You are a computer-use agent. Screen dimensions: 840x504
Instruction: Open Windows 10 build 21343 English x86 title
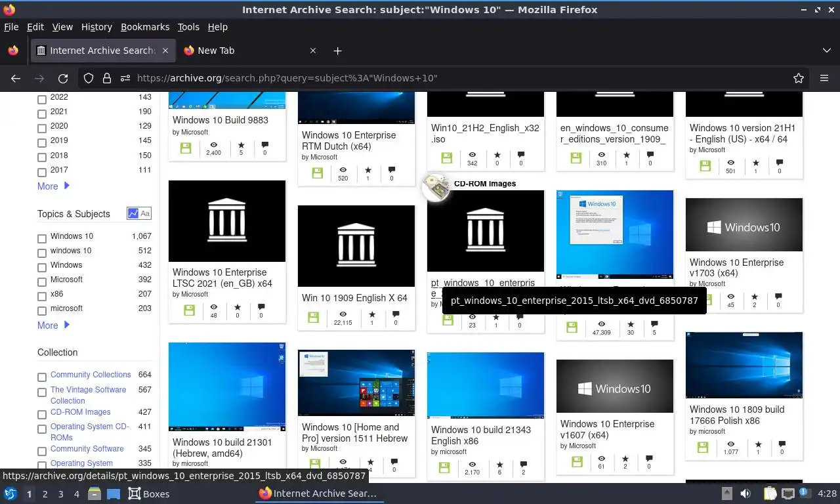click(481, 435)
